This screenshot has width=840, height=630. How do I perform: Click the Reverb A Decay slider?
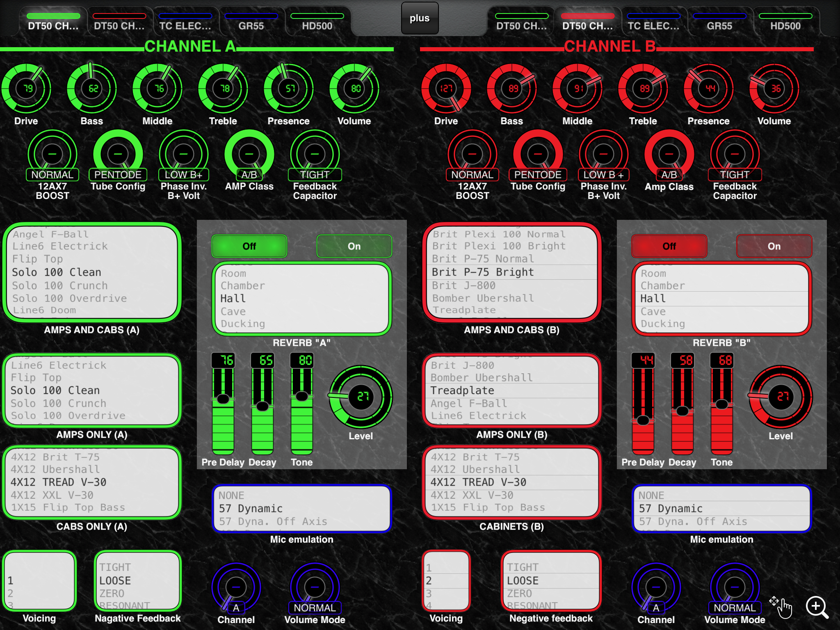coord(262,404)
